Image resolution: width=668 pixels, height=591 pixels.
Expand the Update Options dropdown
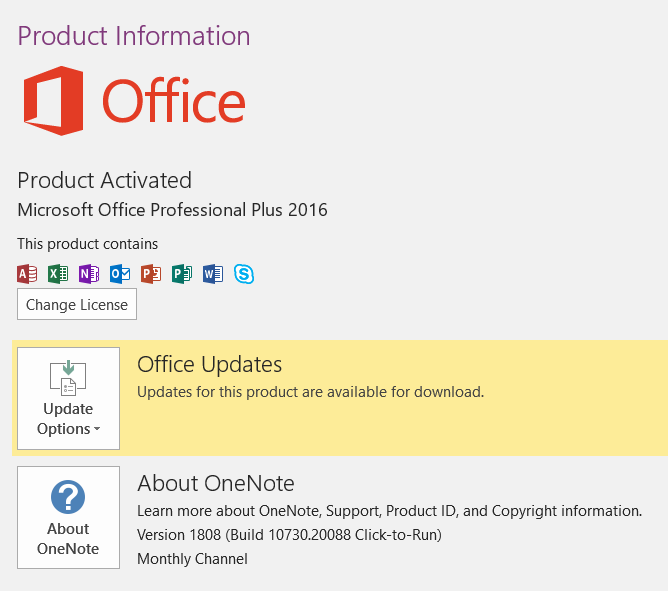coord(68,398)
